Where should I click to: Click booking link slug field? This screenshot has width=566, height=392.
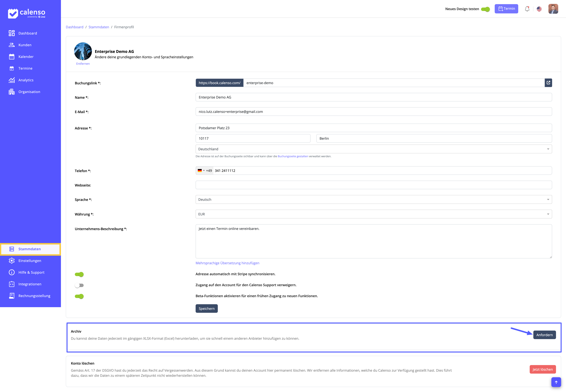(x=394, y=83)
